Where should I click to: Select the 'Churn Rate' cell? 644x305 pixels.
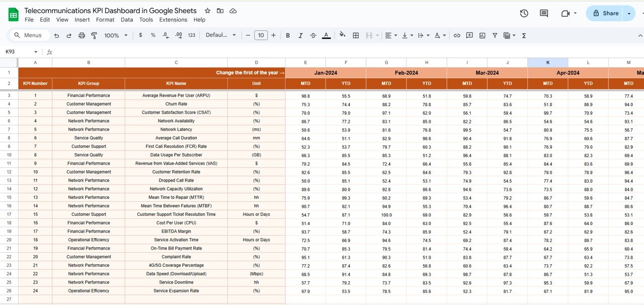(x=176, y=104)
